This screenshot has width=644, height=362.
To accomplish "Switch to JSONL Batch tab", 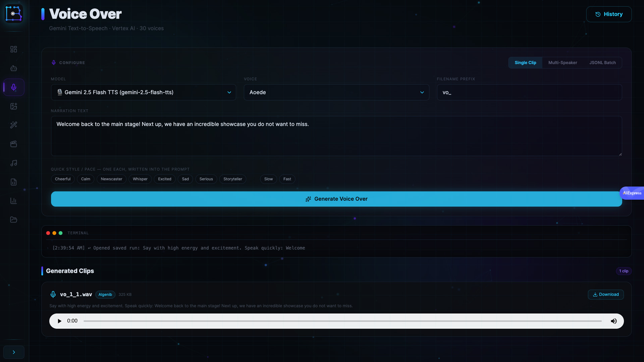I will [602, 63].
